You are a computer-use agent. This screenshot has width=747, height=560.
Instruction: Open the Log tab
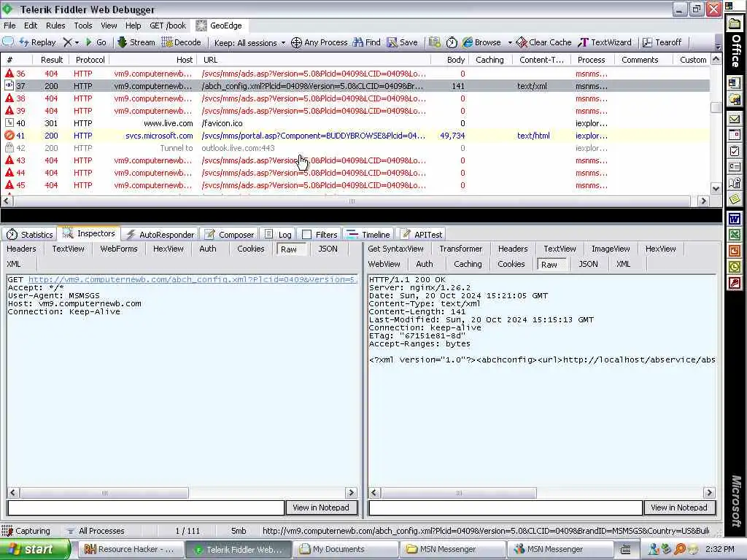pyautogui.click(x=278, y=234)
